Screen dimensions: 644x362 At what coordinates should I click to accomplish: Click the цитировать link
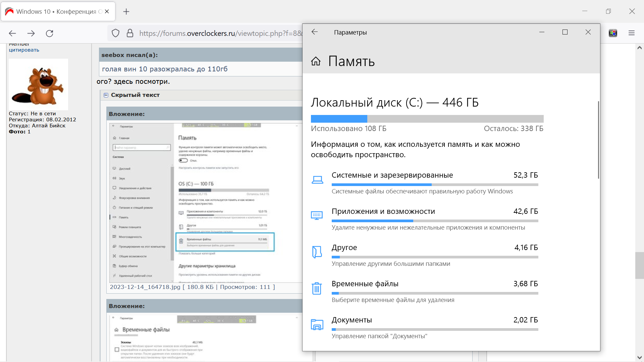point(24,50)
